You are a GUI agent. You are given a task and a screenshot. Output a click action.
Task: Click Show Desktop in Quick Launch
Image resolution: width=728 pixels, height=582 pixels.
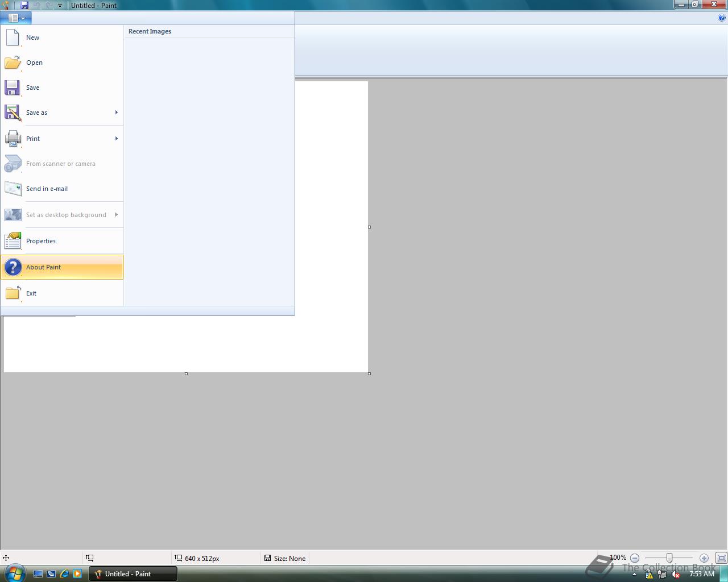pyautogui.click(x=38, y=574)
